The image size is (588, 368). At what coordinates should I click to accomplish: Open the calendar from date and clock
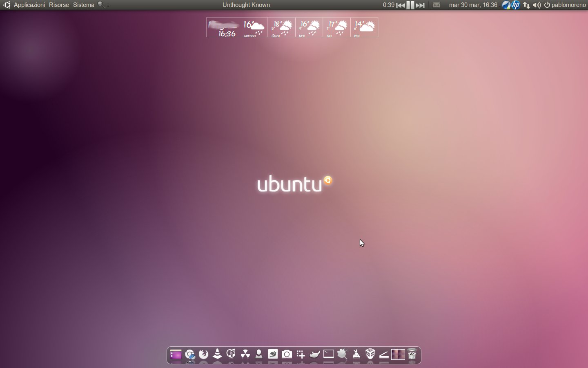(x=473, y=5)
